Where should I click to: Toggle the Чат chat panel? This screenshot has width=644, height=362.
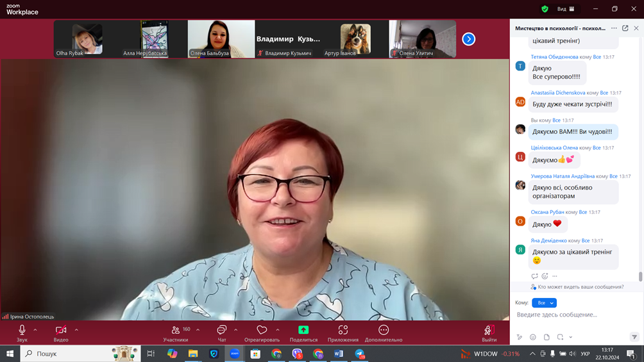222,333
